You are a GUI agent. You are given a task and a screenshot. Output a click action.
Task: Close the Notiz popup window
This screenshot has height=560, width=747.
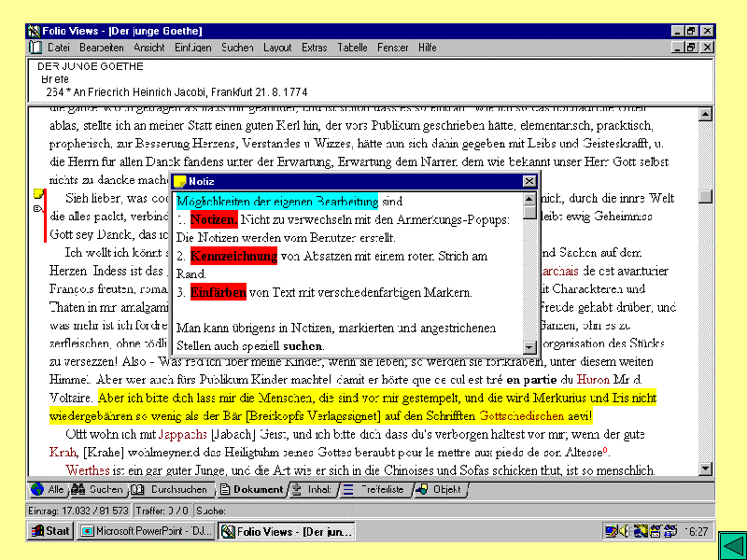click(x=529, y=181)
